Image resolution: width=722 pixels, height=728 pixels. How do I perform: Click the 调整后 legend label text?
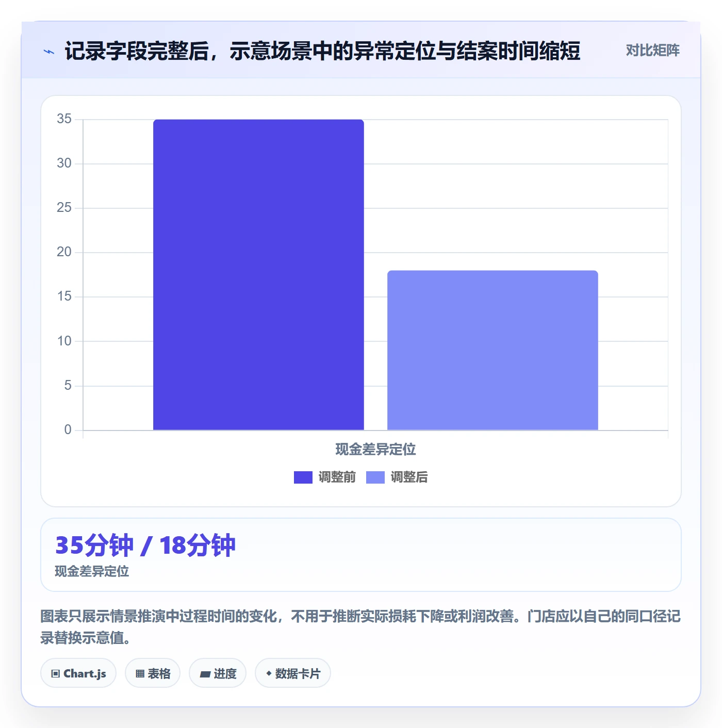click(x=409, y=477)
